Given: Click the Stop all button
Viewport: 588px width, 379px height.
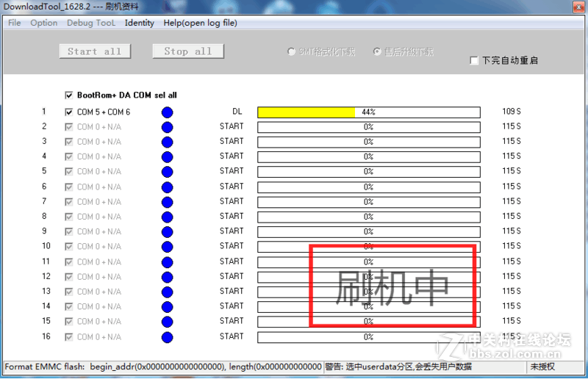Looking at the screenshot, I should pyautogui.click(x=188, y=51).
